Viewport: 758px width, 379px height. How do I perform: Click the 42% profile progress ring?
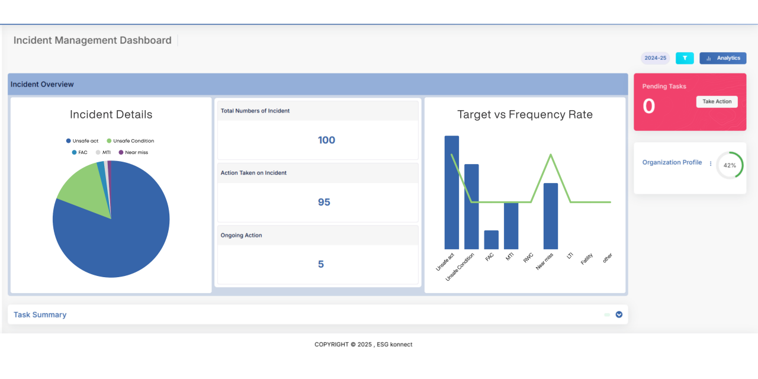click(729, 165)
